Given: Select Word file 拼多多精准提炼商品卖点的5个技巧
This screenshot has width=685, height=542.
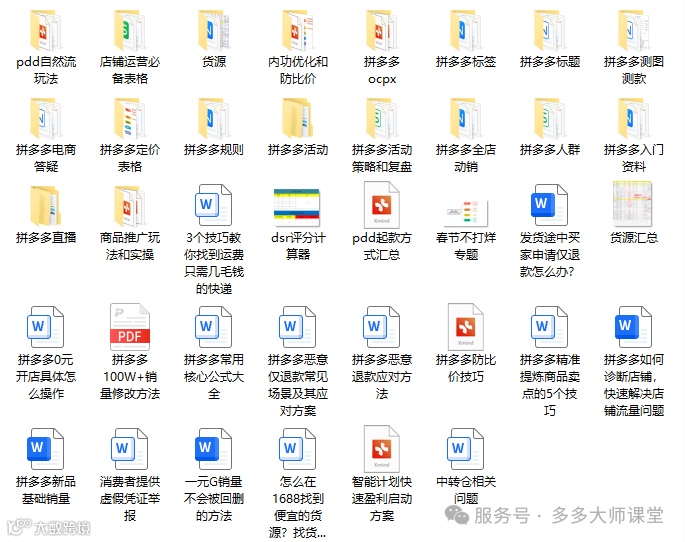Looking at the screenshot, I should click(550, 327).
